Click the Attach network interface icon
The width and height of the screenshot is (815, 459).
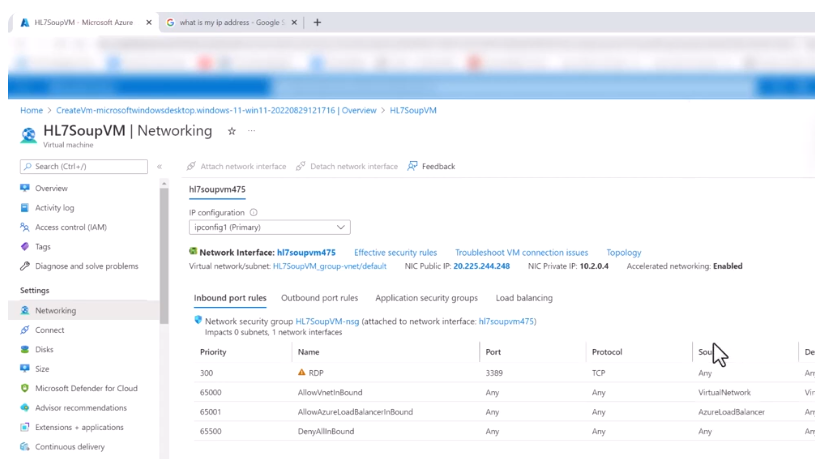(191, 166)
